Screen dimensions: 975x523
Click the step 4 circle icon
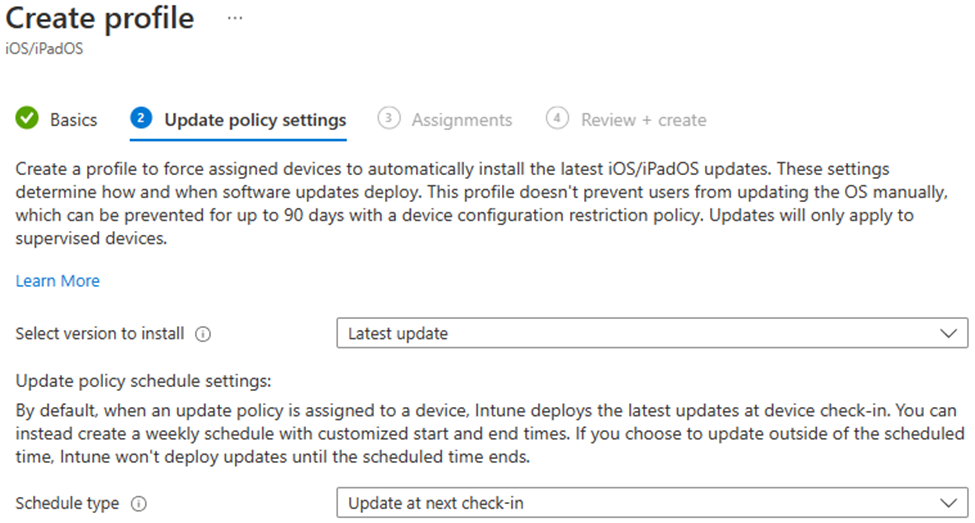tap(557, 118)
